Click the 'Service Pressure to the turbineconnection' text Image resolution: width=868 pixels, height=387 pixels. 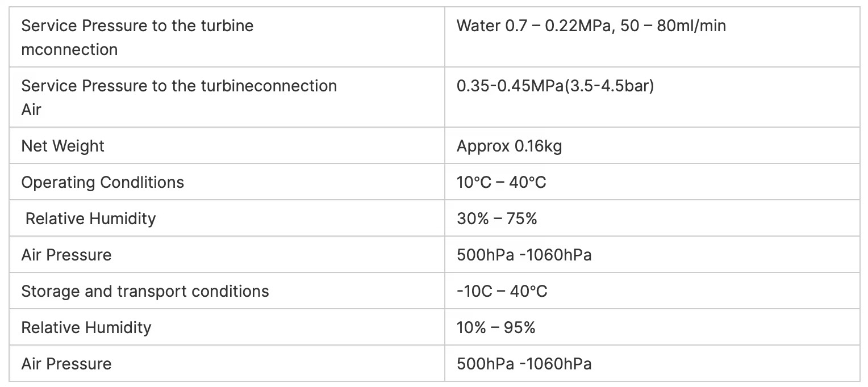(x=179, y=86)
